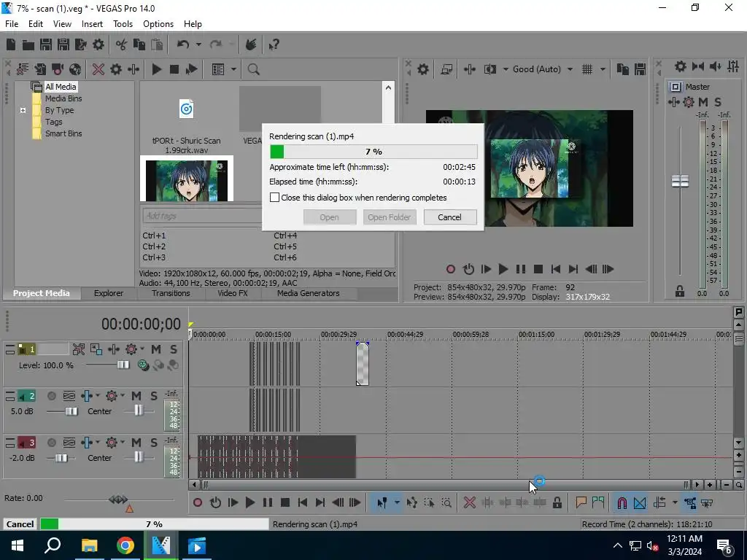Screen dimensions: 747x560
Task: Switch to the Video FX tab
Action: (x=233, y=293)
